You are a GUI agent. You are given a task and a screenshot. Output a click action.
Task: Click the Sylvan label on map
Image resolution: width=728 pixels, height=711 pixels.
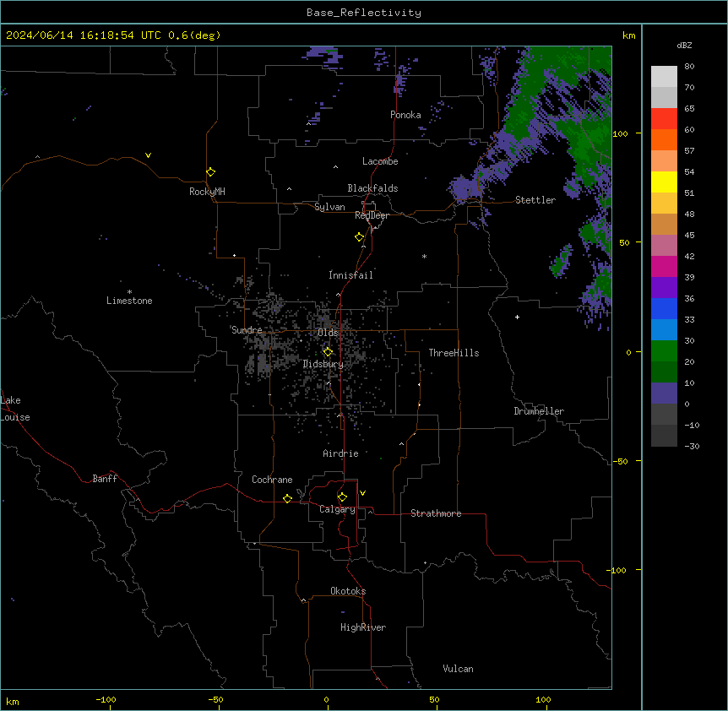[x=329, y=207]
